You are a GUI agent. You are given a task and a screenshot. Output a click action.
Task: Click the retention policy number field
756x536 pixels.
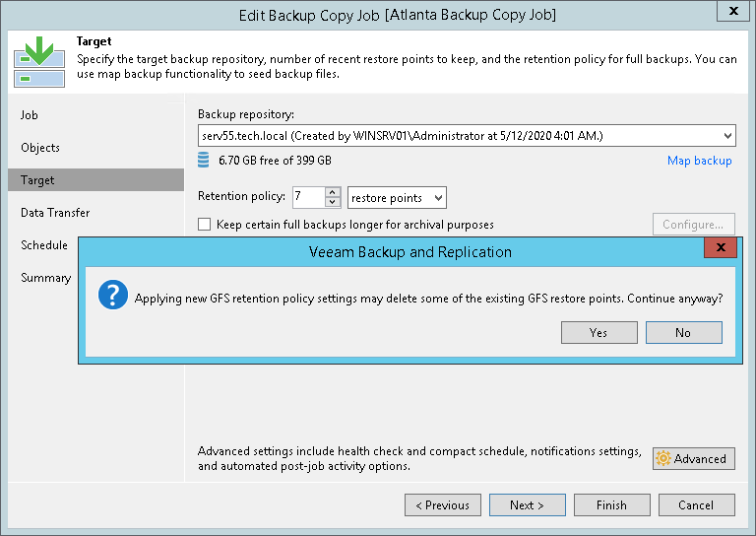[x=308, y=197]
